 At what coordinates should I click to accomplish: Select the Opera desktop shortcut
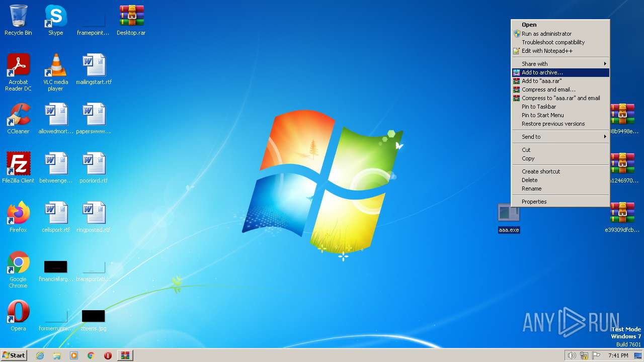[18, 316]
